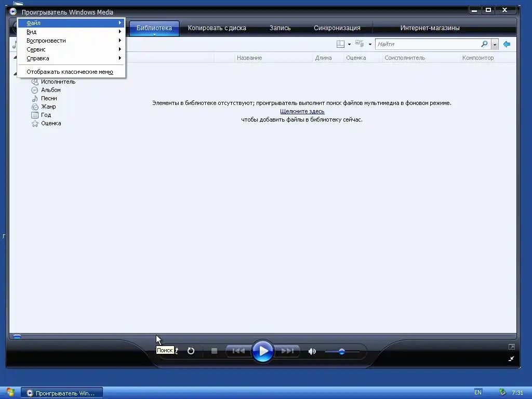
Task: Click the Песни music note icon
Action: (35, 98)
